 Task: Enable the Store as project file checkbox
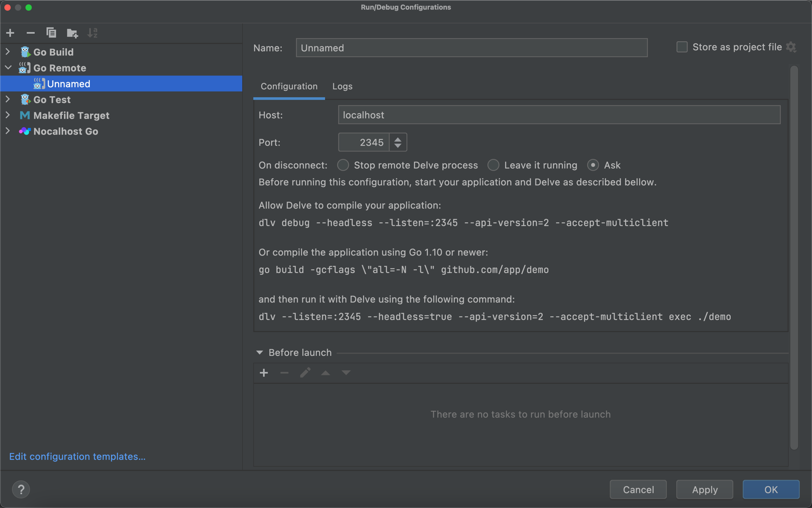click(x=682, y=47)
